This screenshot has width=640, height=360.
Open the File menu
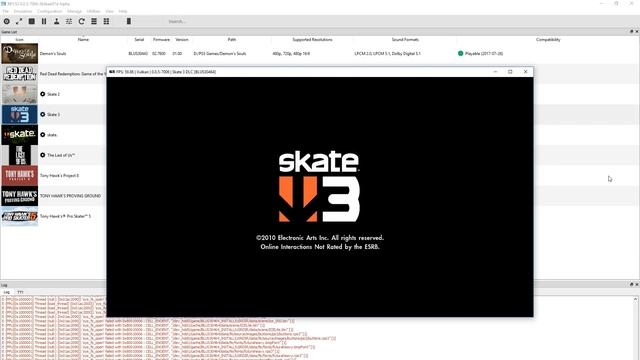click(x=5, y=11)
